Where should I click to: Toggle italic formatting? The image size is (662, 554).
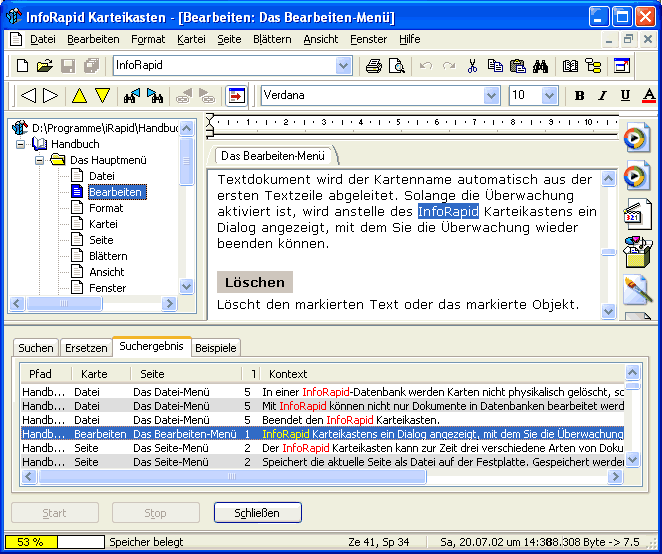click(602, 95)
